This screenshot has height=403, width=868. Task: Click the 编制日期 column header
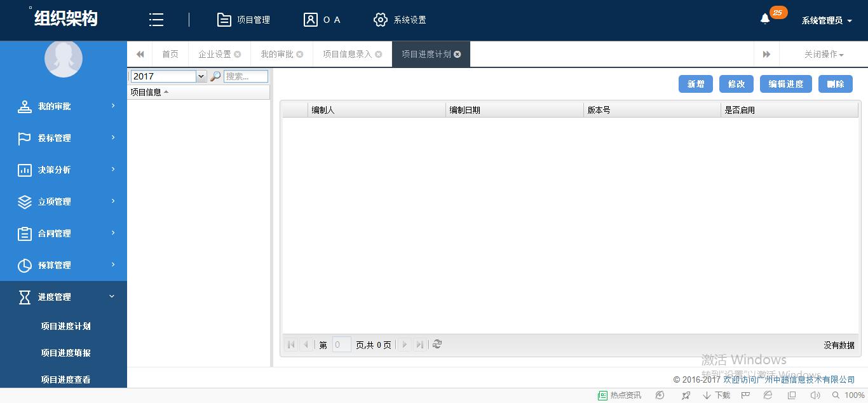point(515,110)
